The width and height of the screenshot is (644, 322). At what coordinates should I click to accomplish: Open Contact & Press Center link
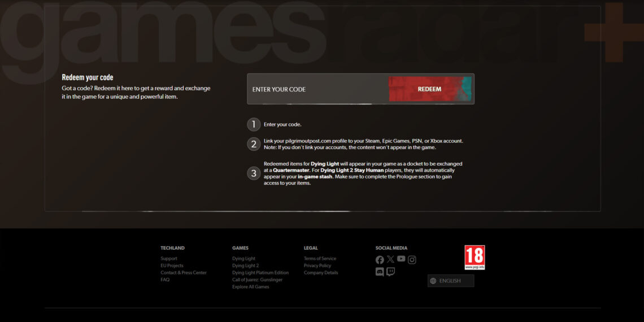pyautogui.click(x=184, y=273)
